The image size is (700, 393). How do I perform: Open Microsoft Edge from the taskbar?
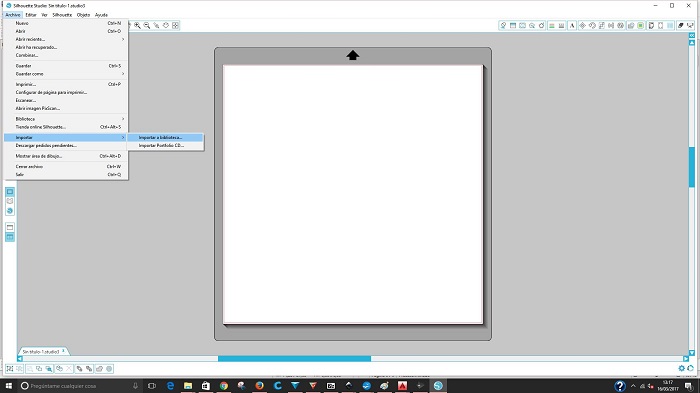170,386
